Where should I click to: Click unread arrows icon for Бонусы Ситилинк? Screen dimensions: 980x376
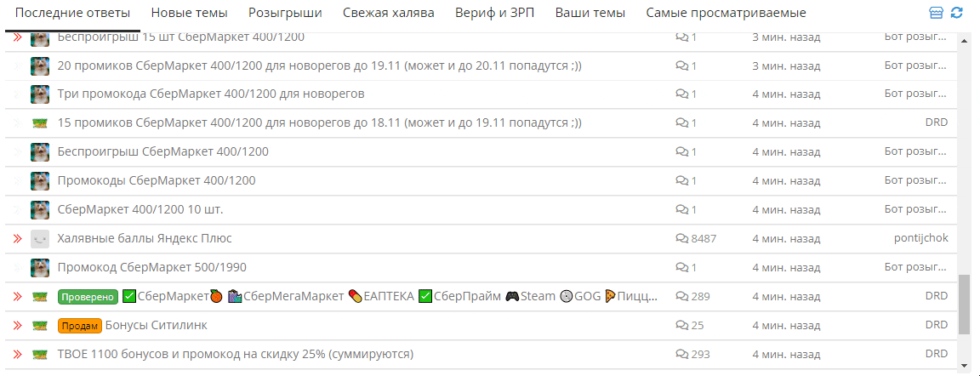(x=18, y=326)
